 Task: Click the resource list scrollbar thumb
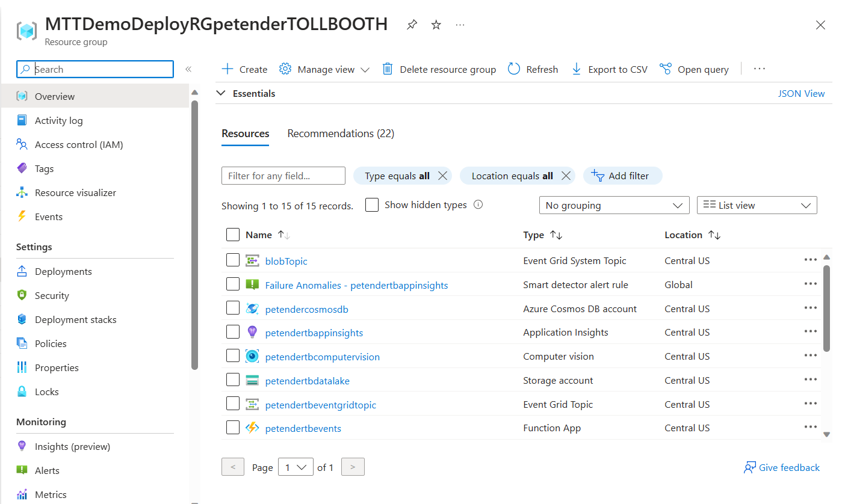826,308
